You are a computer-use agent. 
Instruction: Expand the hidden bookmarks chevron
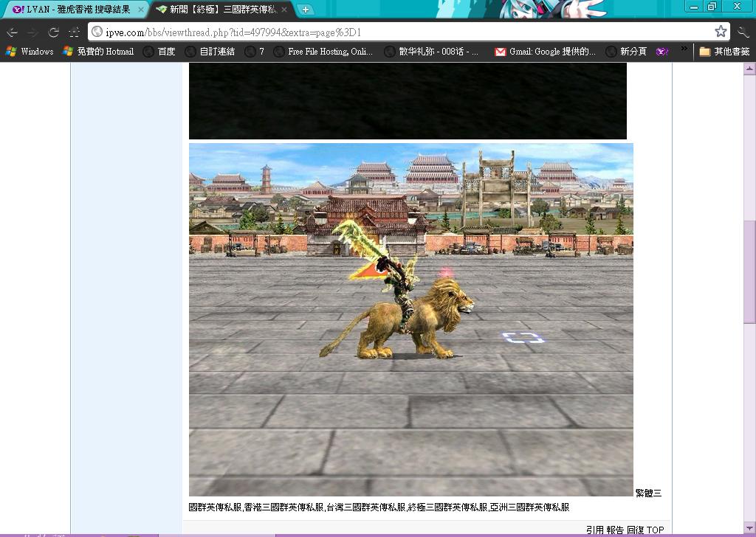tap(684, 49)
